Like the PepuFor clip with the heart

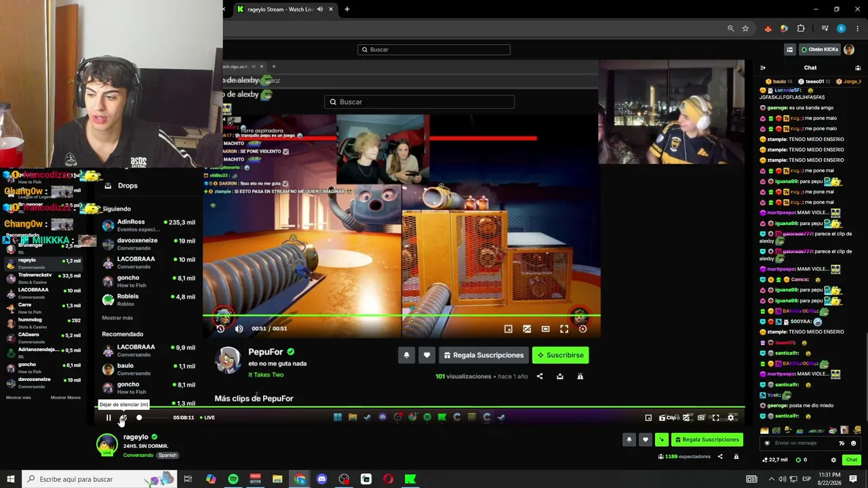click(x=427, y=355)
